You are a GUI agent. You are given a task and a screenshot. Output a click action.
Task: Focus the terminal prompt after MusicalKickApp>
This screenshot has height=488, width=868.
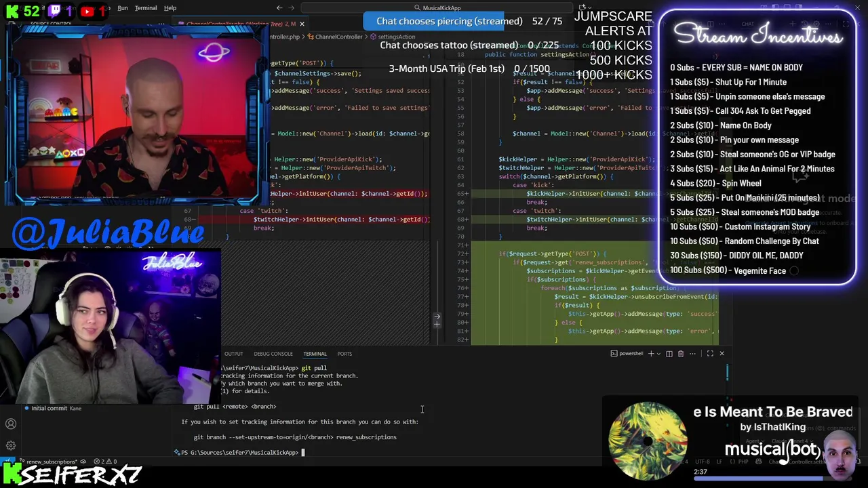click(x=303, y=453)
